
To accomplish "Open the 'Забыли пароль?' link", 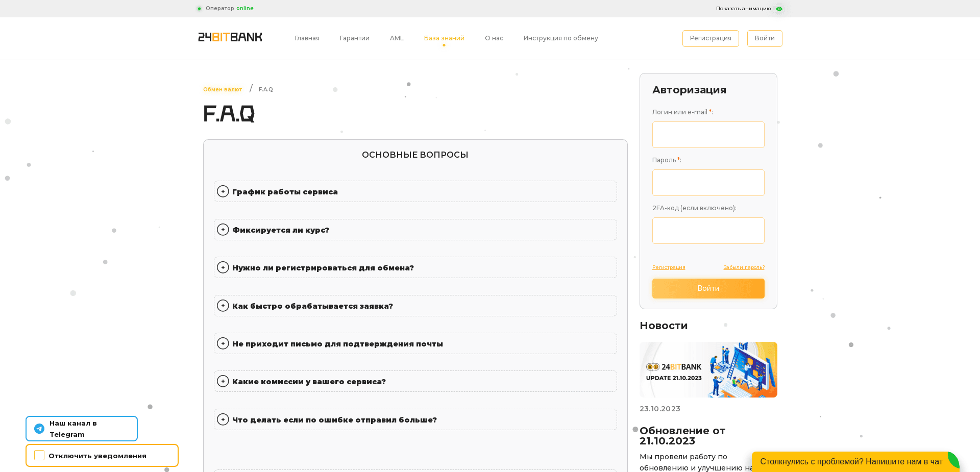I will pyautogui.click(x=744, y=267).
